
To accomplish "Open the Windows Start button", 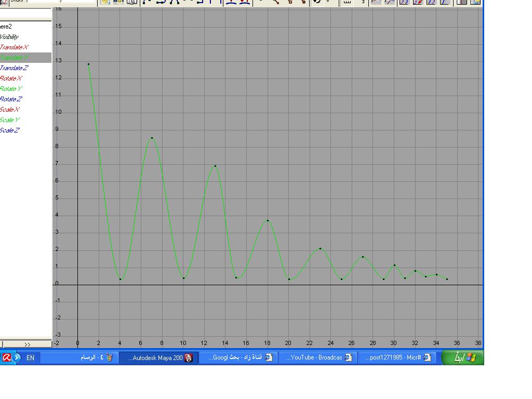I will click(x=463, y=357).
